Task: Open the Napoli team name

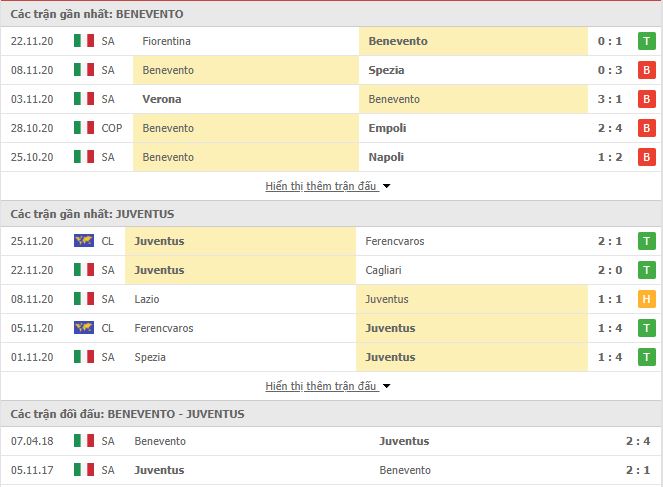Action: tap(386, 157)
